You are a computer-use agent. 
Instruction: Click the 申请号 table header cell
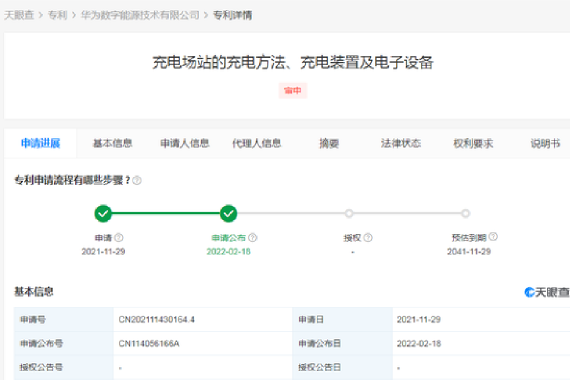click(x=64, y=320)
